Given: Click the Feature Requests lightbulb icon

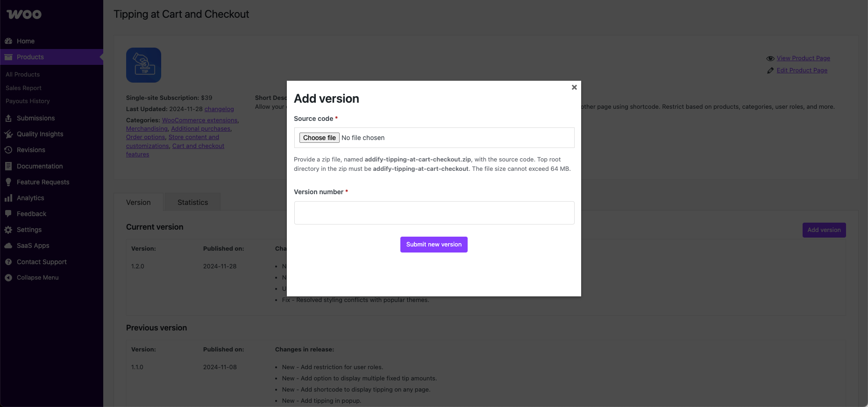Looking at the screenshot, I should click(8, 182).
